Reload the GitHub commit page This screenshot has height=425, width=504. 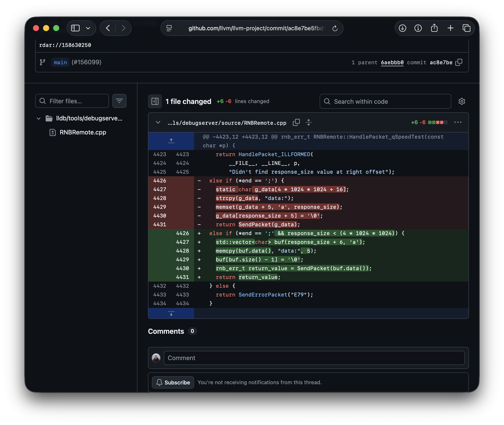pyautogui.click(x=335, y=29)
